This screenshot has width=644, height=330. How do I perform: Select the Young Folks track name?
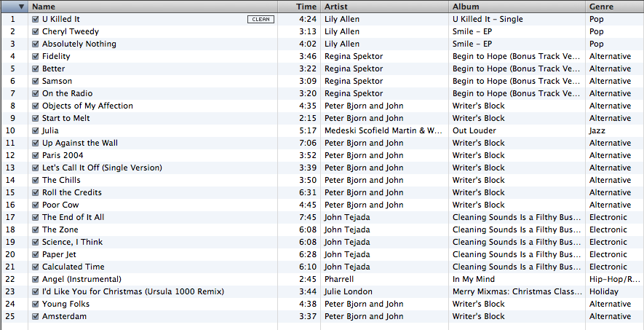pyautogui.click(x=65, y=304)
